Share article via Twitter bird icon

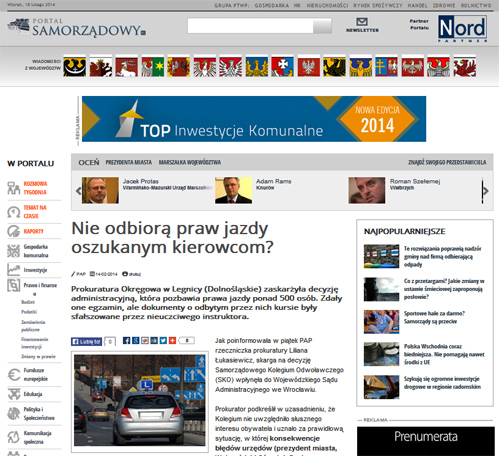pos(163,340)
